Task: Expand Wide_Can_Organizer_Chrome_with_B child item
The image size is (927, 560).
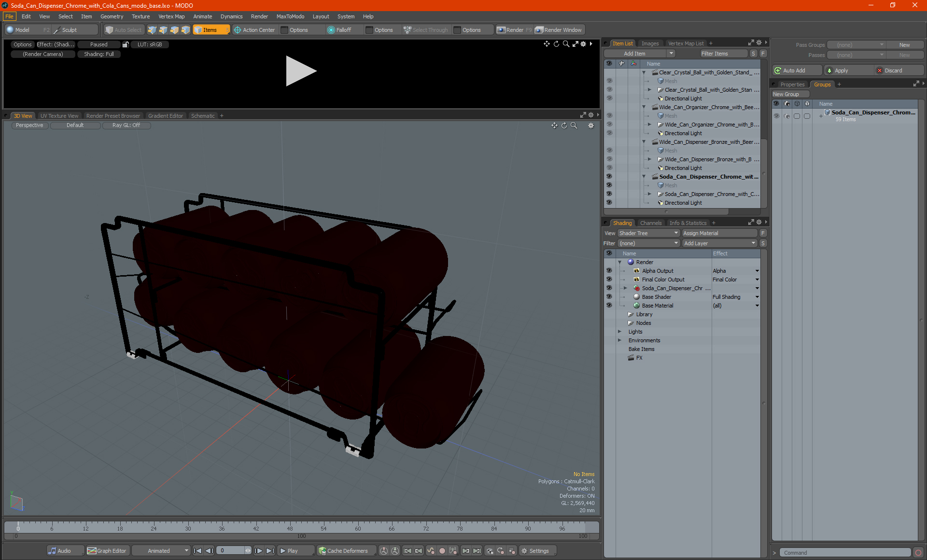Action: [x=649, y=125]
